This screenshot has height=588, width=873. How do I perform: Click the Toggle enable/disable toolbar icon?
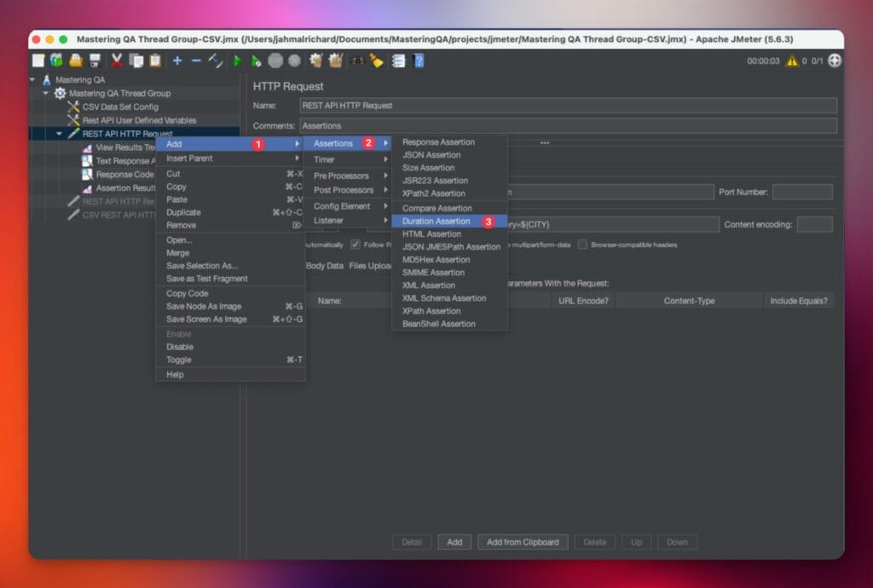[x=216, y=61]
